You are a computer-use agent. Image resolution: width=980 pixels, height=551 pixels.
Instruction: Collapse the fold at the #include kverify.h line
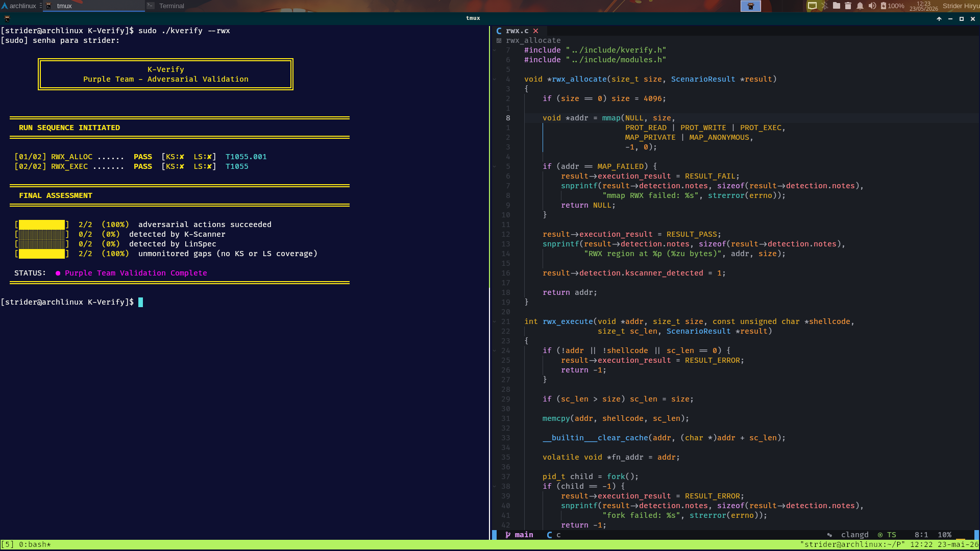click(x=495, y=50)
